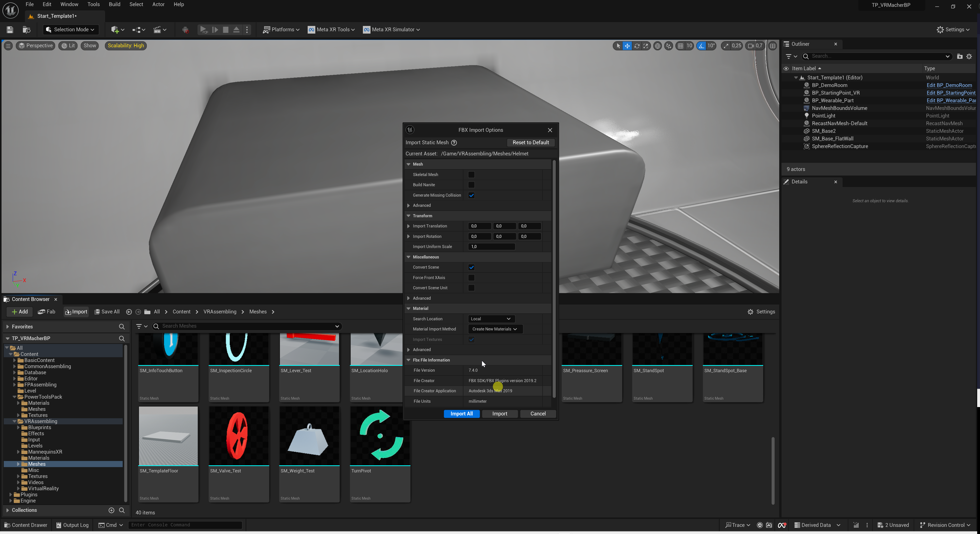Open the Build menu
The width and height of the screenshot is (980, 534).
coord(114,5)
